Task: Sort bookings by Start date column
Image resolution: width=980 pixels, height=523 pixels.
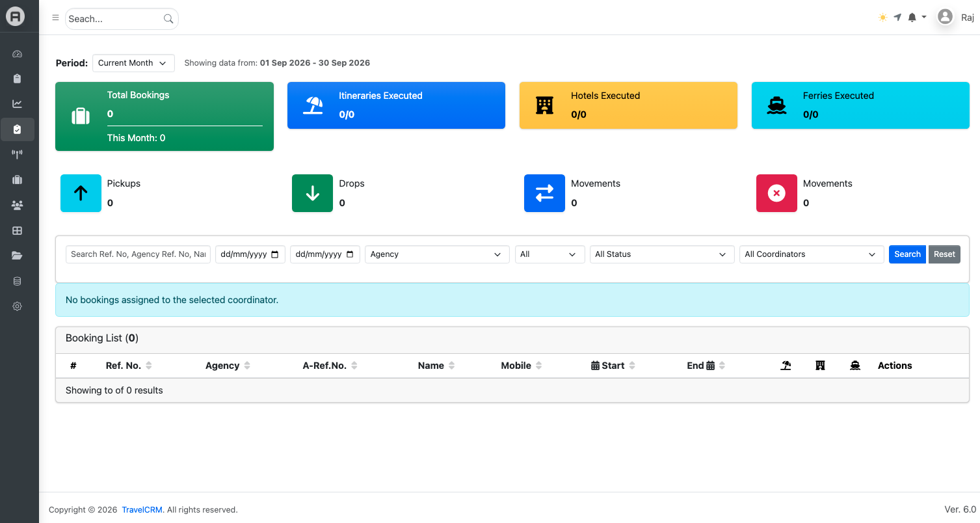Action: click(x=613, y=366)
